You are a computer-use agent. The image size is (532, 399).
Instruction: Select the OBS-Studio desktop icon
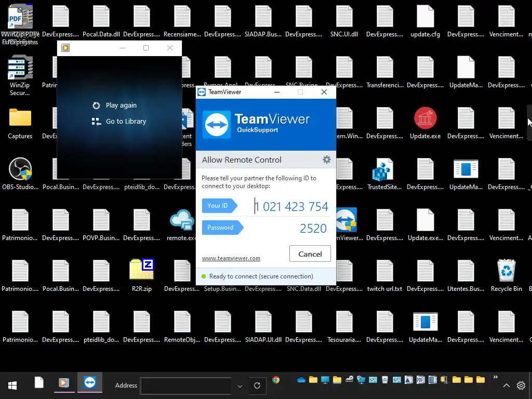pos(20,174)
